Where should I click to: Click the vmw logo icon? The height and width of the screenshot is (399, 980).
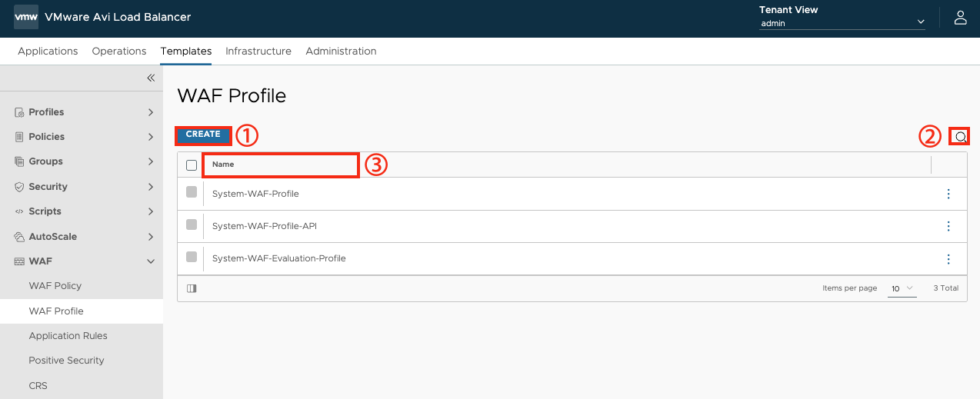26,17
